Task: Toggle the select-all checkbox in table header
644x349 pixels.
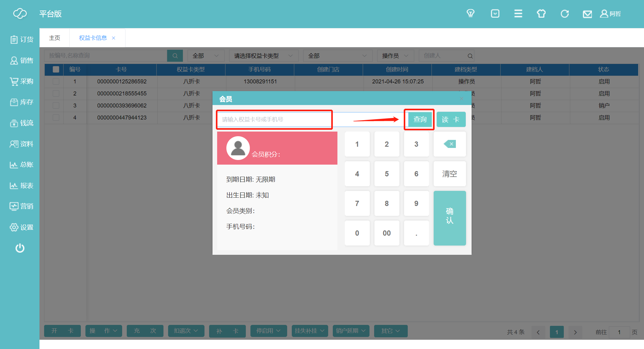Action: [x=56, y=69]
